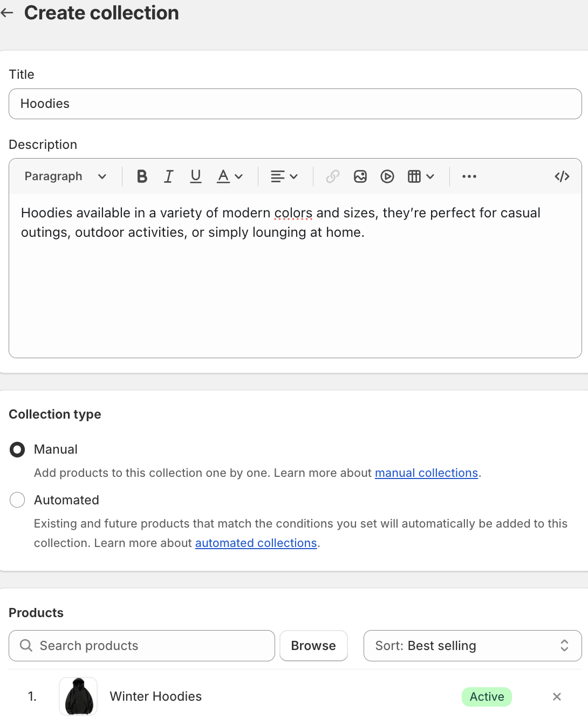The image size is (588, 725).
Task: Open the automated collections link
Action: 256,543
